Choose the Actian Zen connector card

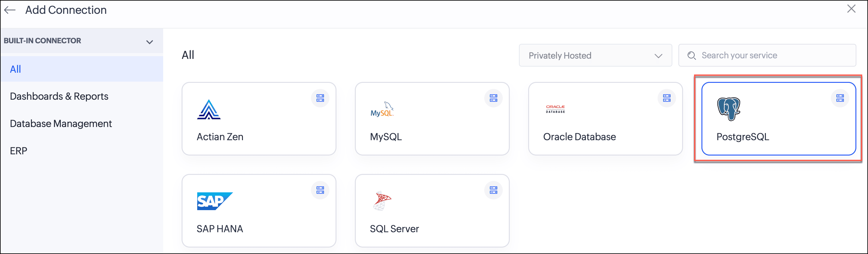coord(259,119)
